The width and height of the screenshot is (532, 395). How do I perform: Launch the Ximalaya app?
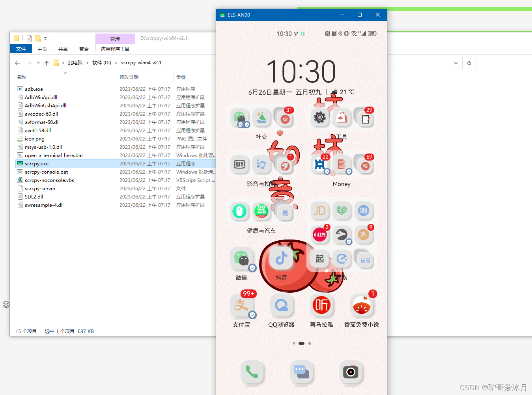pyautogui.click(x=321, y=305)
